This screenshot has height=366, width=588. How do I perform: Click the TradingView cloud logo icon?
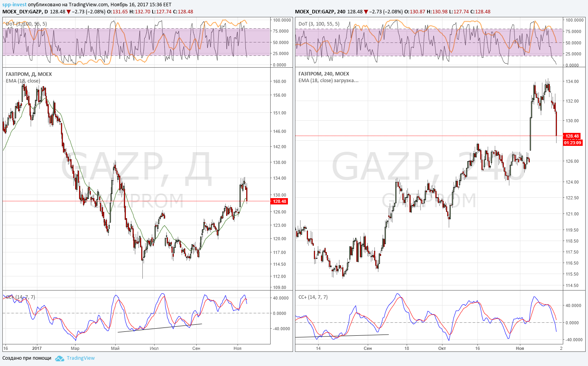59,358
